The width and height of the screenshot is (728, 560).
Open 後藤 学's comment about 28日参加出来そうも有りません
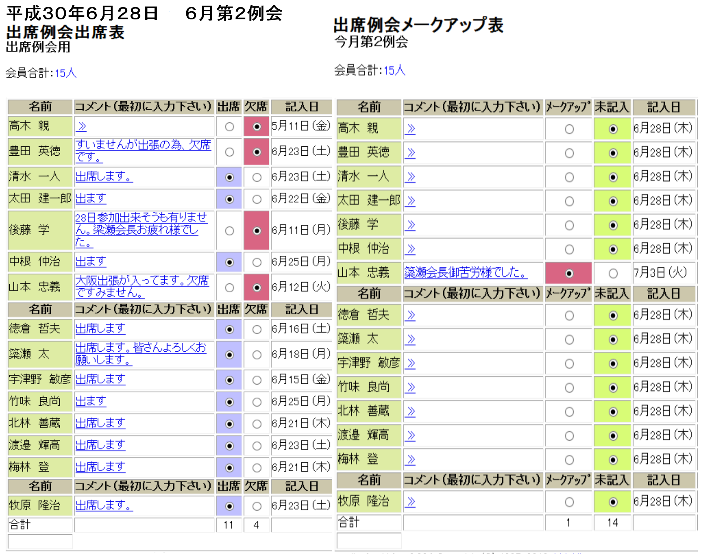pos(141,230)
